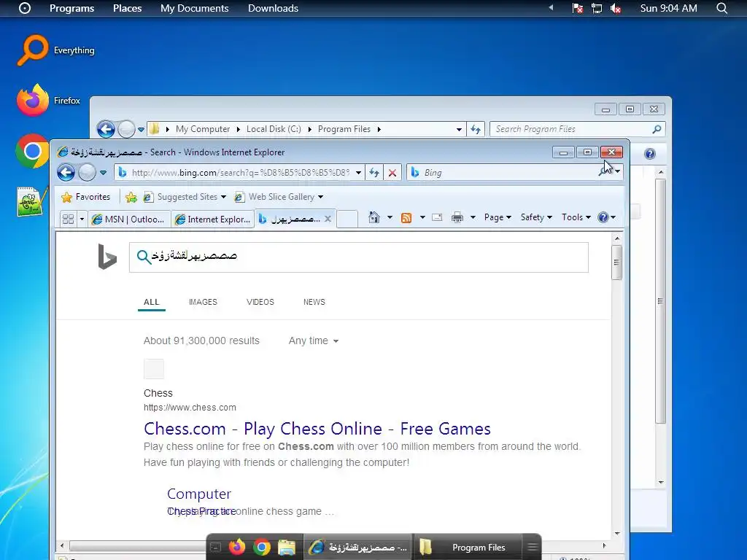Image resolution: width=747 pixels, height=560 pixels.
Task: Open Quick Tabs grid icon
Action: coord(68,219)
